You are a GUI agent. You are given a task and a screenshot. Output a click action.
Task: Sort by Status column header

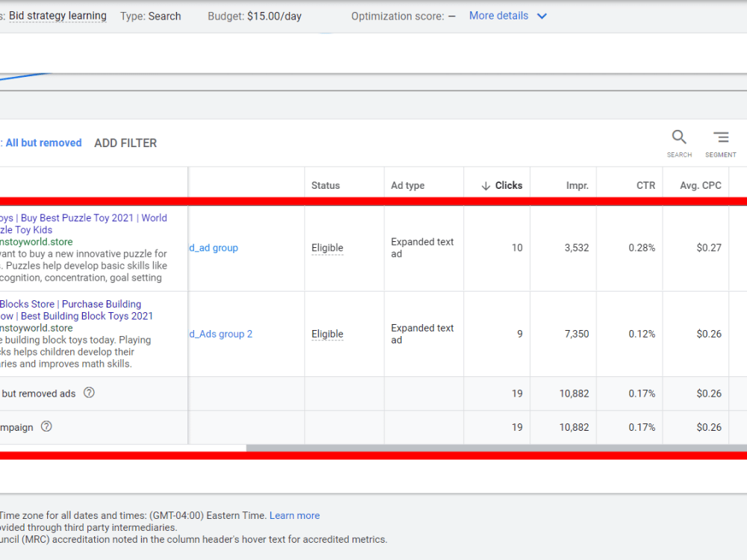[326, 185]
